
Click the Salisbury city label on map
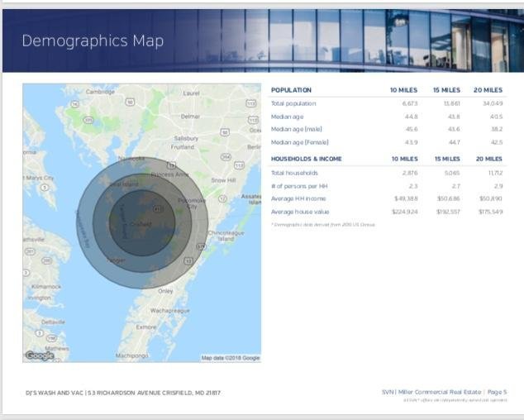[x=186, y=138]
